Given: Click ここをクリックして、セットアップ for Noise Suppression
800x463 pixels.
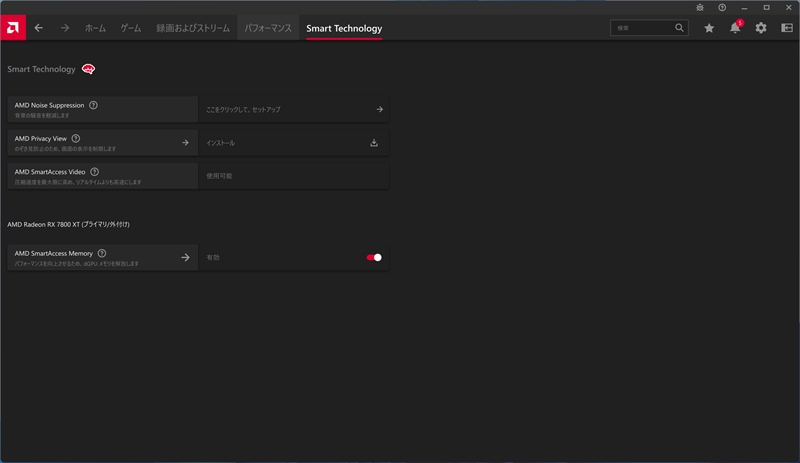Looking at the screenshot, I should coord(243,110).
